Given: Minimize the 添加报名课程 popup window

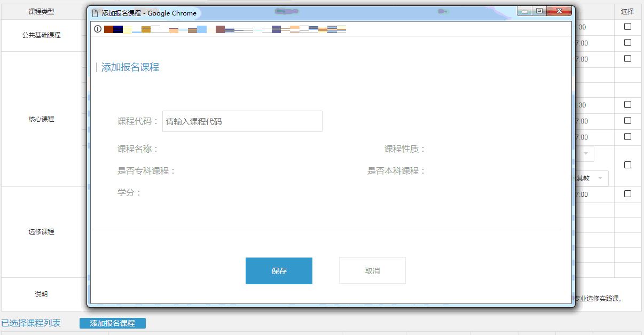Looking at the screenshot, I should (525, 11).
